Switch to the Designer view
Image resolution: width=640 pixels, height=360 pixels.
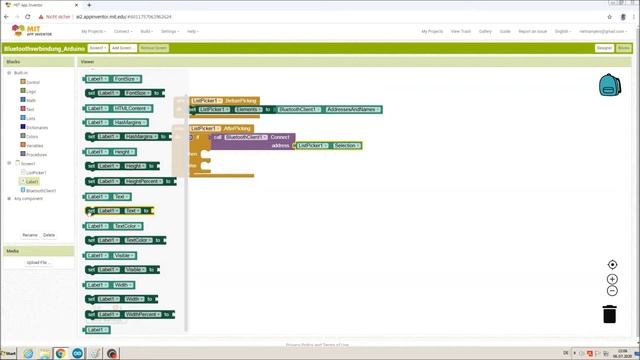[604, 48]
